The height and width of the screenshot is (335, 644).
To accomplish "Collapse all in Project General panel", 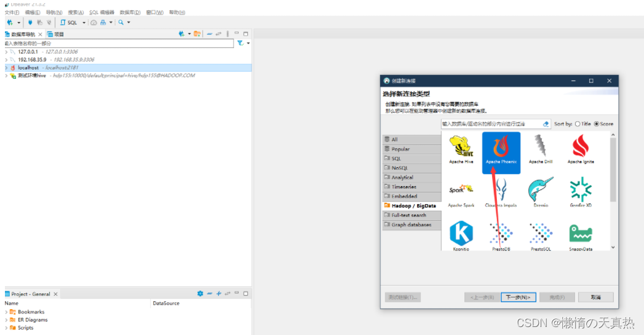I will pyautogui.click(x=210, y=294).
